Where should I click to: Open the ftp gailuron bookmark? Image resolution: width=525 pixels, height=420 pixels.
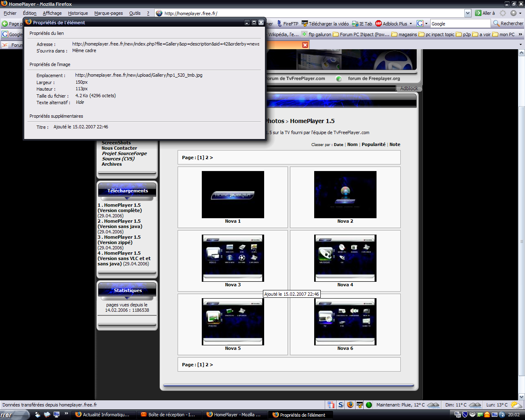click(316, 34)
